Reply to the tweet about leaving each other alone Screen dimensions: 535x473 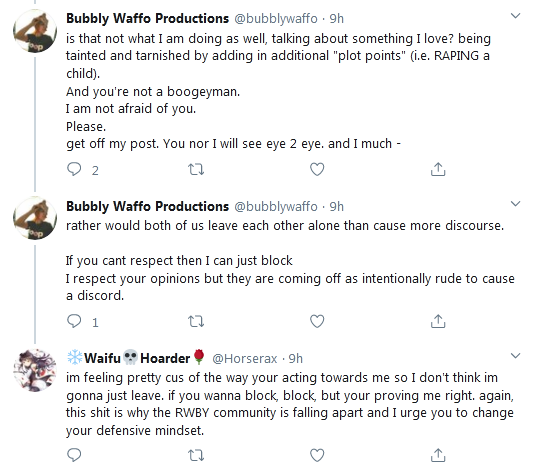(x=74, y=321)
